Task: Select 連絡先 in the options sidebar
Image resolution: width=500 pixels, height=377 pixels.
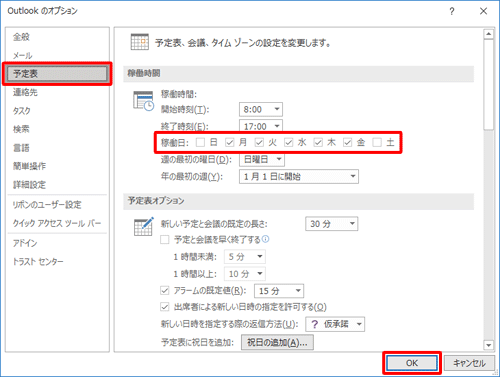Action: pyautogui.click(x=57, y=92)
